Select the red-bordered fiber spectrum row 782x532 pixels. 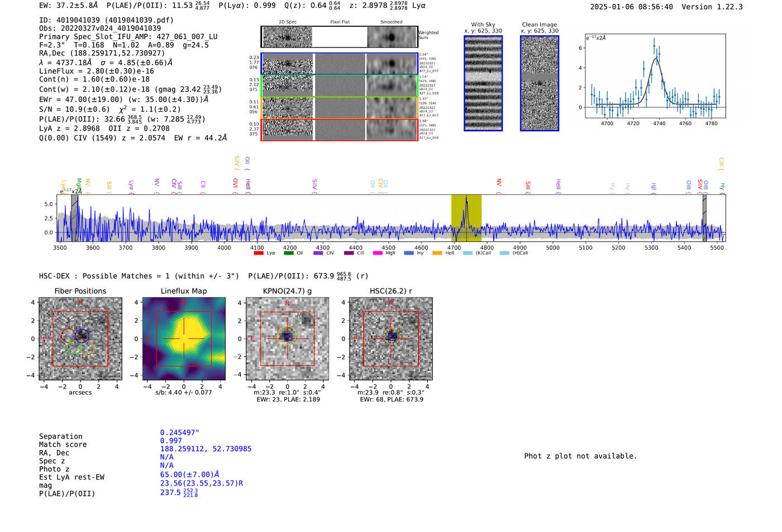pyautogui.click(x=340, y=130)
